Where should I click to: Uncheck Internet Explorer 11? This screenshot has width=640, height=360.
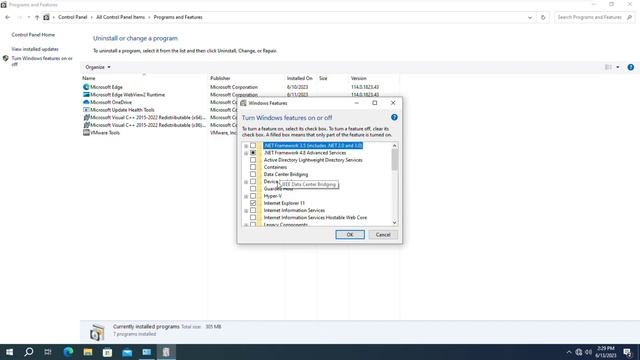[x=253, y=203]
